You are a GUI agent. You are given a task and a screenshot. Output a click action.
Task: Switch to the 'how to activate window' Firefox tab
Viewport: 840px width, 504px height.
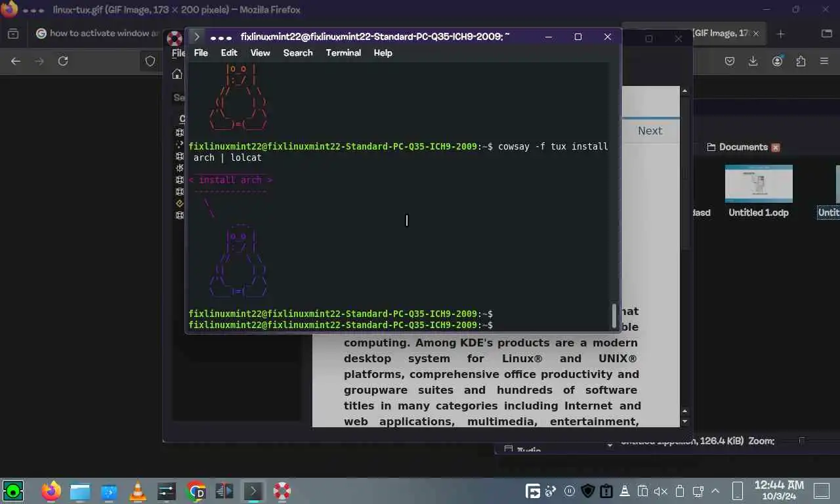[x=98, y=33]
